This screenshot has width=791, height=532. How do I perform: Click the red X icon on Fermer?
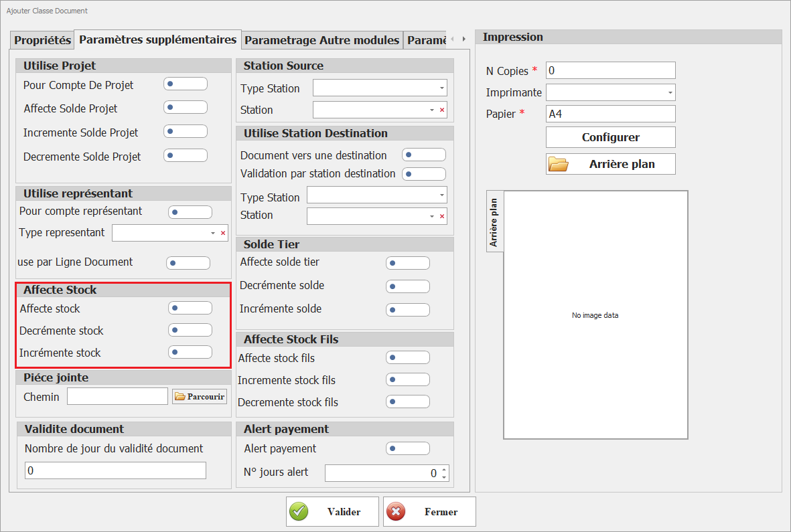(x=395, y=511)
